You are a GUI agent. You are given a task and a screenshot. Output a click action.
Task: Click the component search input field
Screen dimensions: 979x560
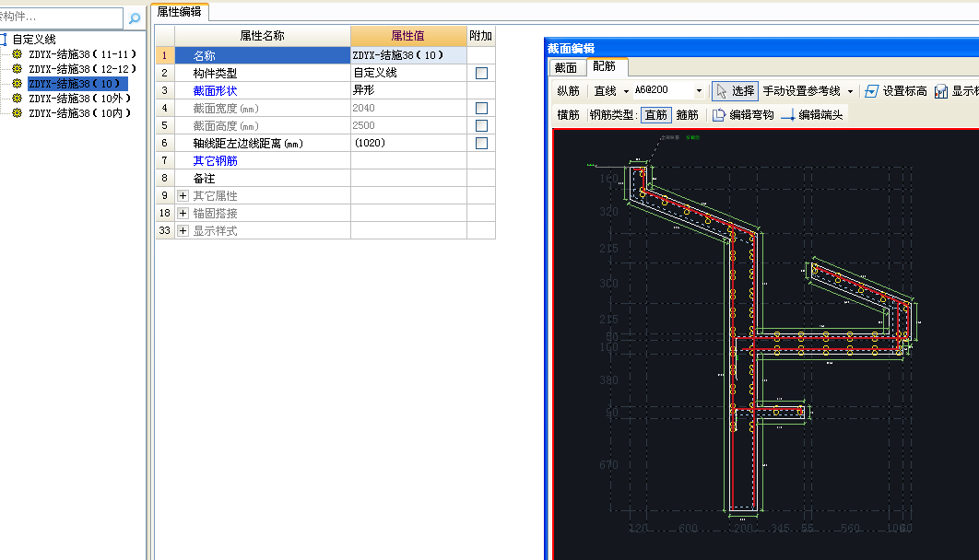click(61, 17)
